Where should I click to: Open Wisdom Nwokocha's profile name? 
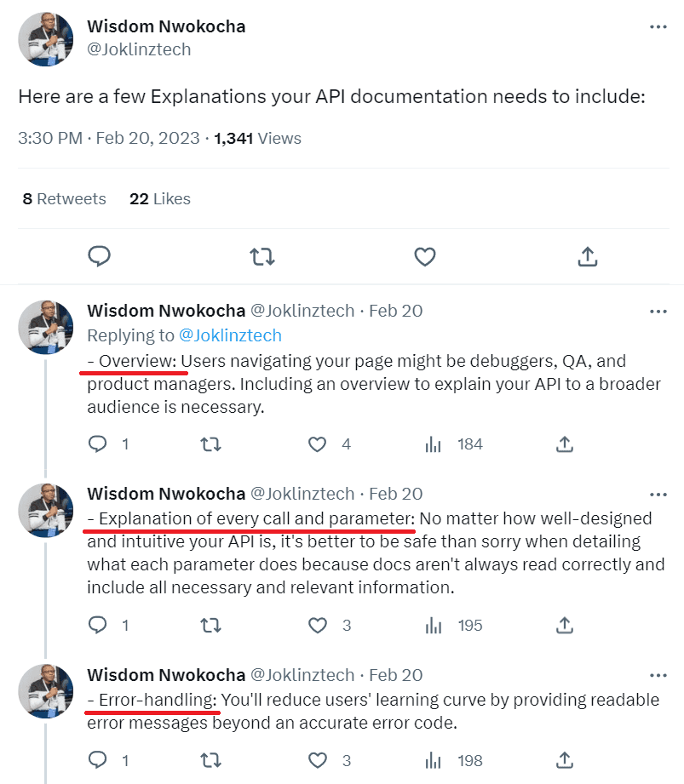165,26
